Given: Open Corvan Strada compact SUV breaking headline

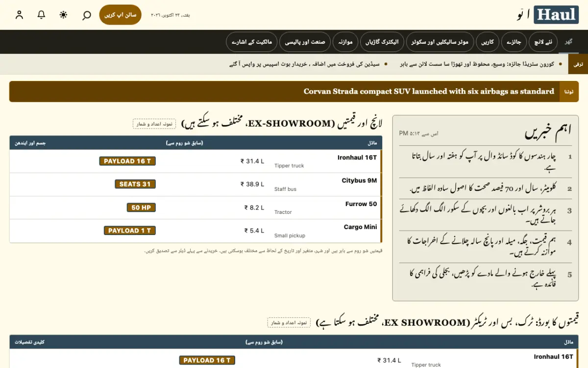Looking at the screenshot, I should 429,91.
